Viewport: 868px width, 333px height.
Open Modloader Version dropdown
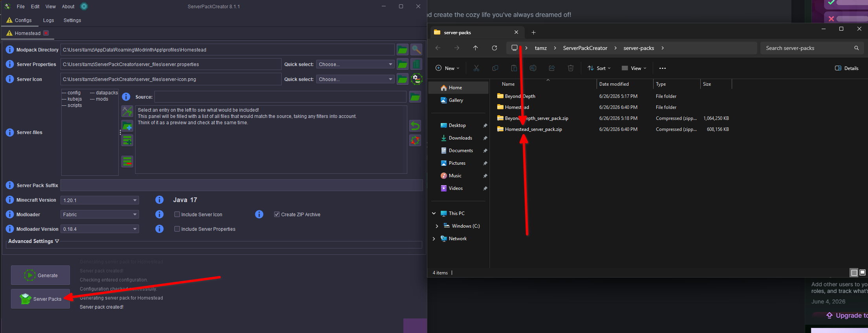coord(100,229)
